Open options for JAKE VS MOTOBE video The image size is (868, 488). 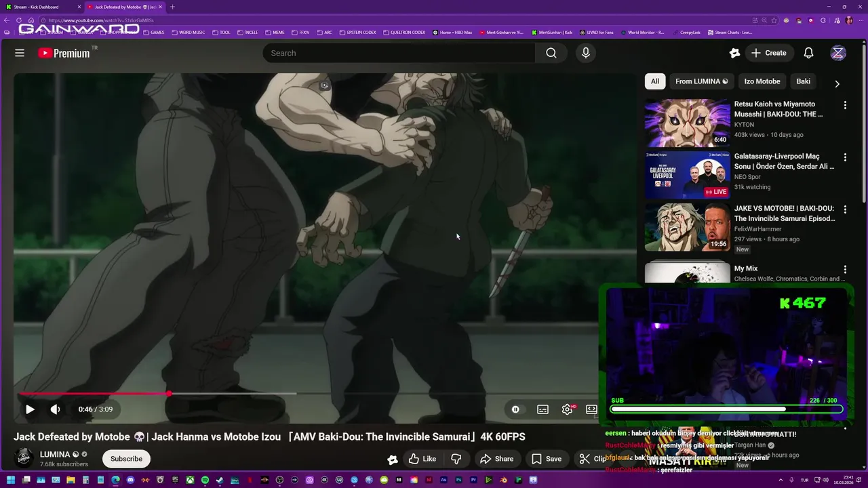(845, 209)
